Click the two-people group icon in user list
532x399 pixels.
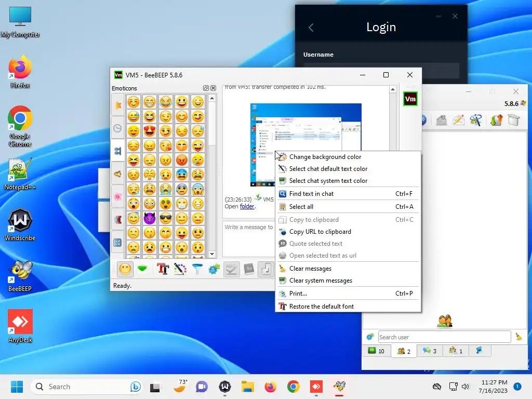point(445,321)
